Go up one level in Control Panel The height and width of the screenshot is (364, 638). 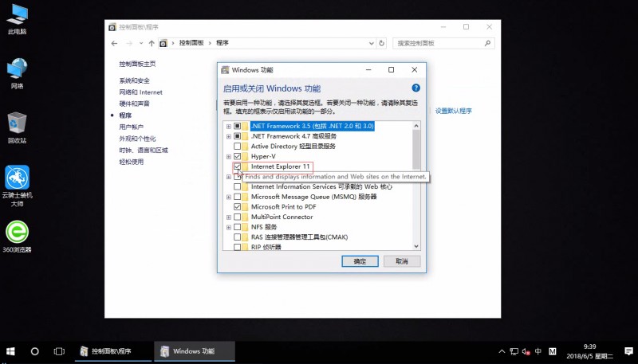152,43
